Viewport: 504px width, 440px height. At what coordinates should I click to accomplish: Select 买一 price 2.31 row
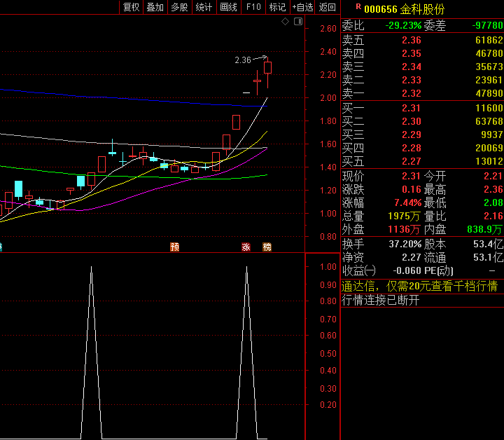pos(422,108)
